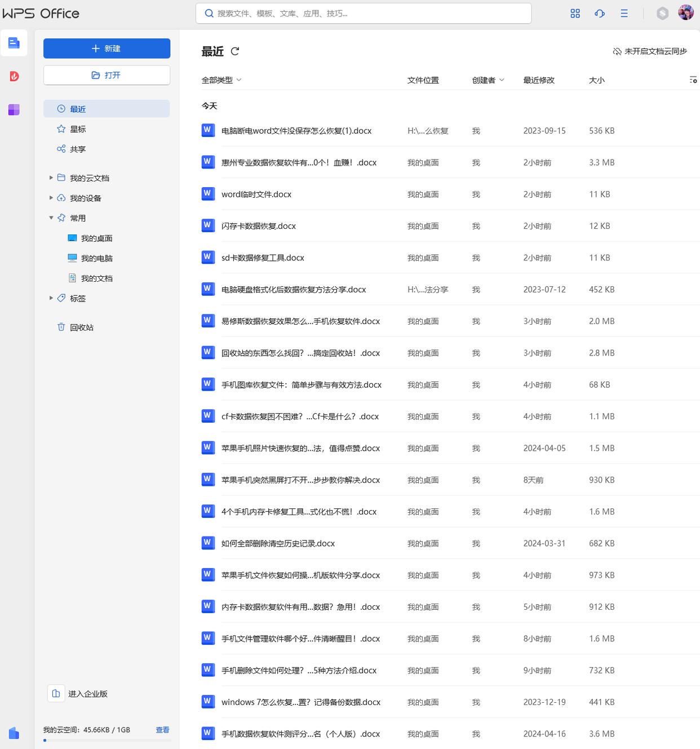Click the purple template icon in left rail
700x749 pixels.
point(14,109)
